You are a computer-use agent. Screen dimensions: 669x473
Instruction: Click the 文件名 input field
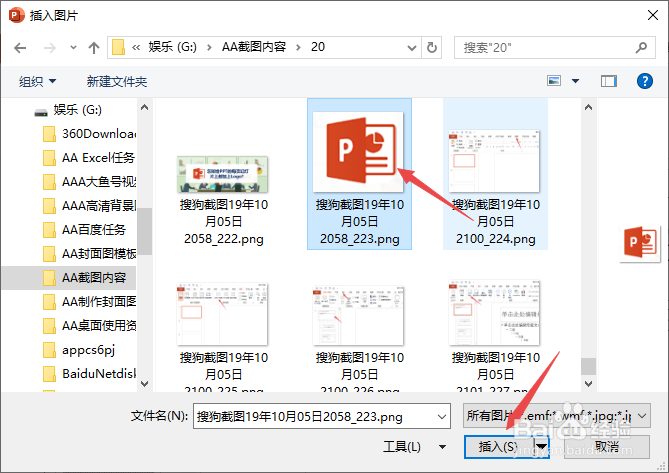click(322, 416)
